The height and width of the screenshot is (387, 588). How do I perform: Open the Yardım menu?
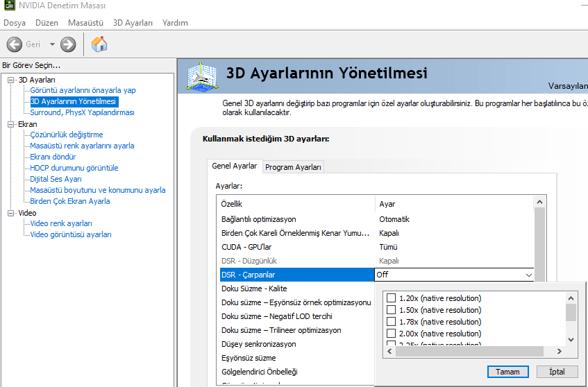(175, 23)
